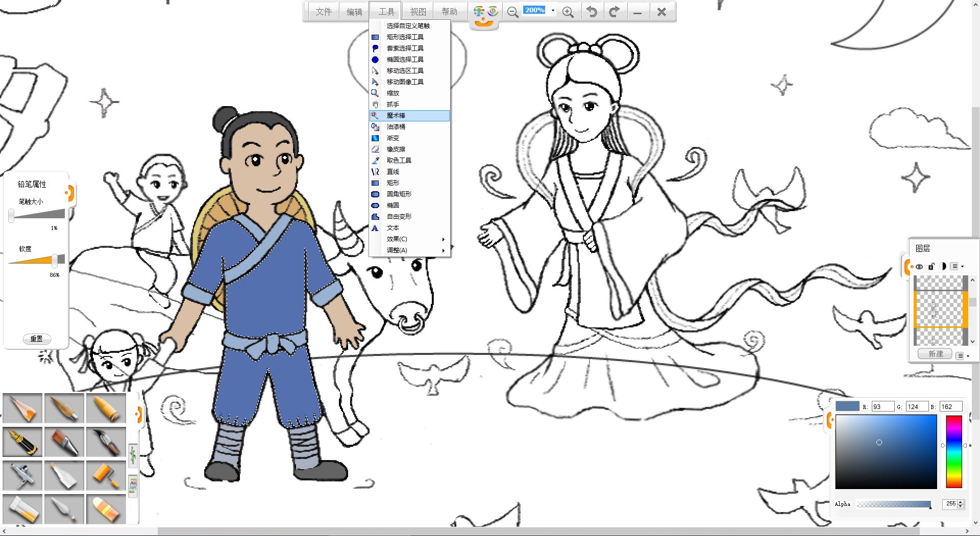The image size is (980, 536).
Task: Toggle the layer half-circle blend icon
Action: (943, 266)
